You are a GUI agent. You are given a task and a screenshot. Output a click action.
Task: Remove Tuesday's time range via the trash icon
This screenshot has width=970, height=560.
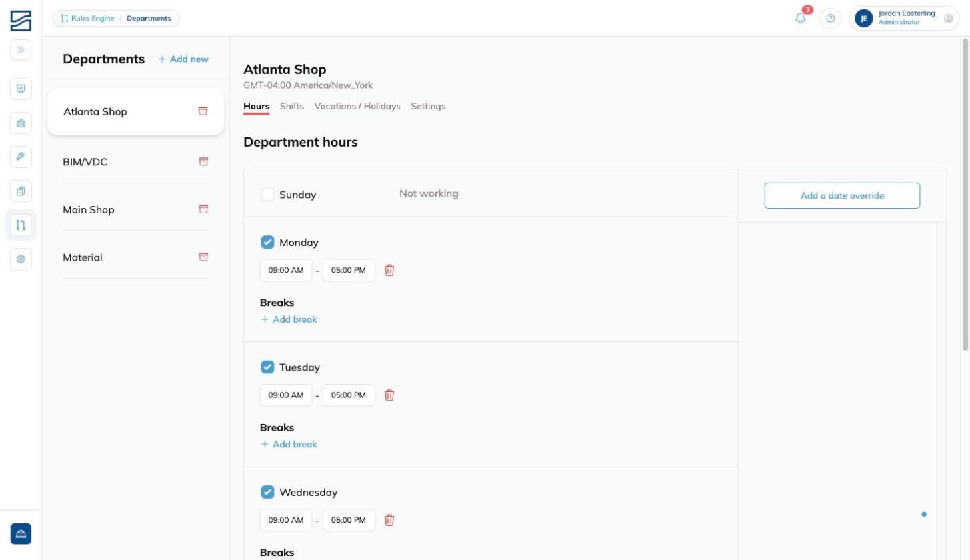pos(389,395)
